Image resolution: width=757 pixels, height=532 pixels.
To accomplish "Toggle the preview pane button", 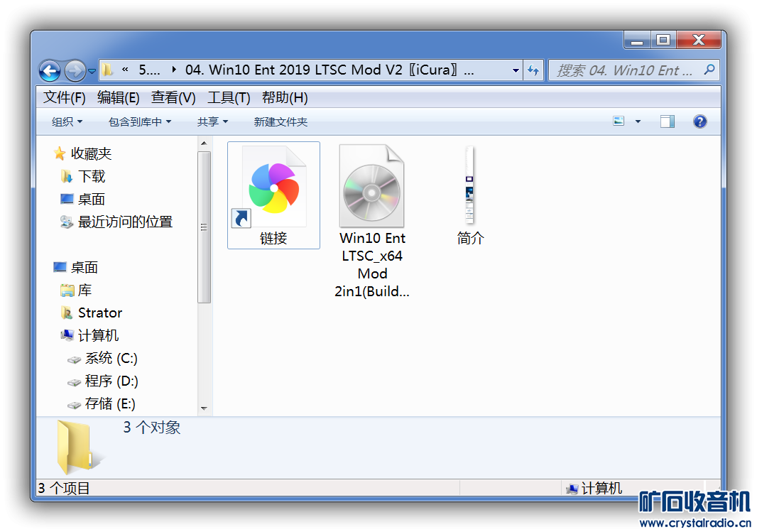I will [x=668, y=121].
